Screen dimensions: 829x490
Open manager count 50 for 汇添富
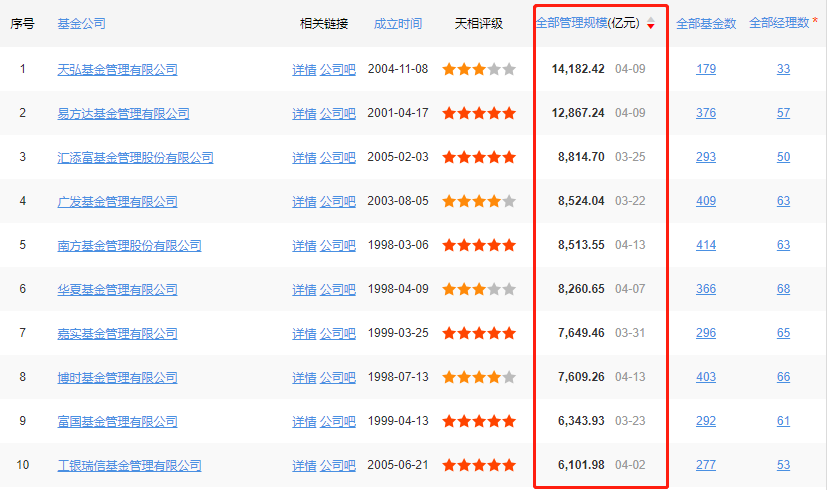click(x=783, y=157)
